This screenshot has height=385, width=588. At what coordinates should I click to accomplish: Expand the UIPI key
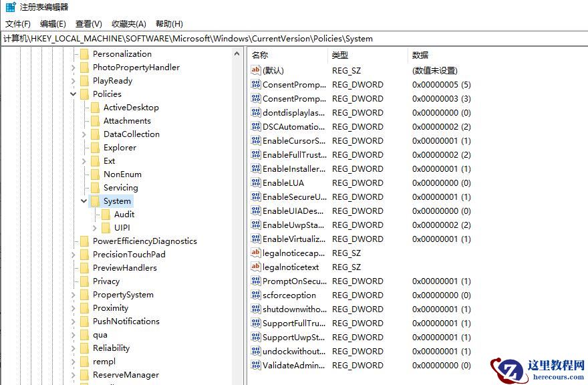point(94,227)
